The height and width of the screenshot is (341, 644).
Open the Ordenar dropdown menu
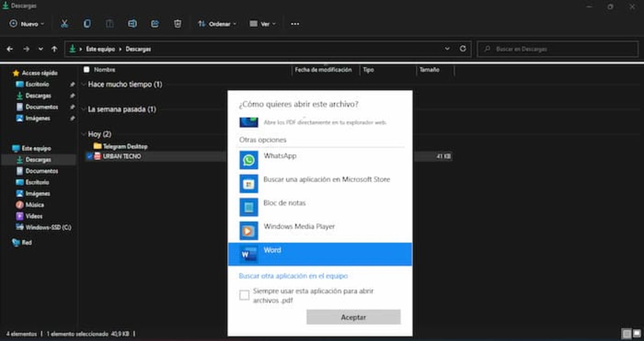pyautogui.click(x=217, y=24)
